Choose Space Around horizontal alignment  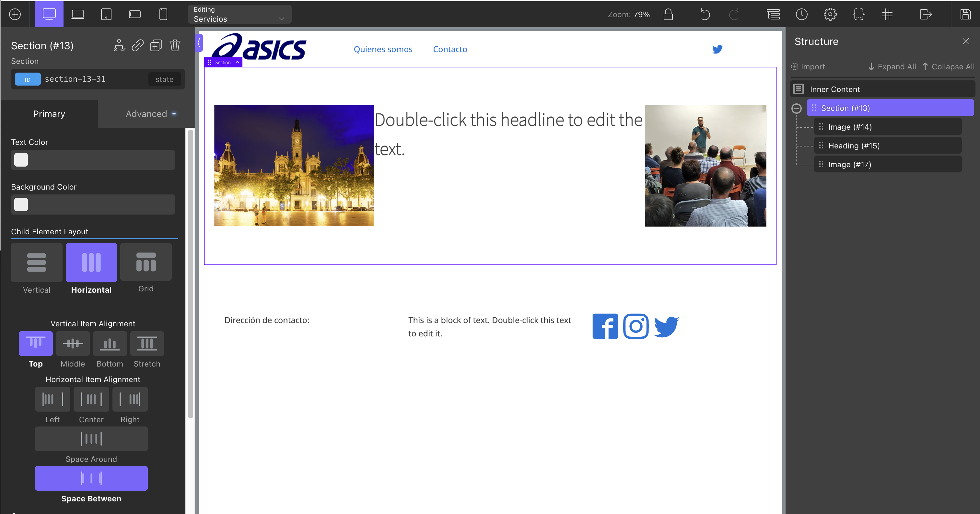pos(91,439)
